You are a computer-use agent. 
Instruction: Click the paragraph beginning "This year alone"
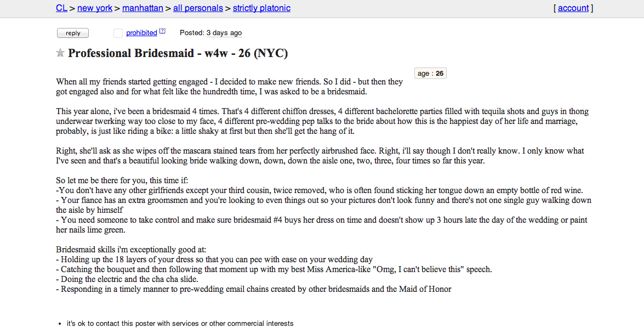322,121
